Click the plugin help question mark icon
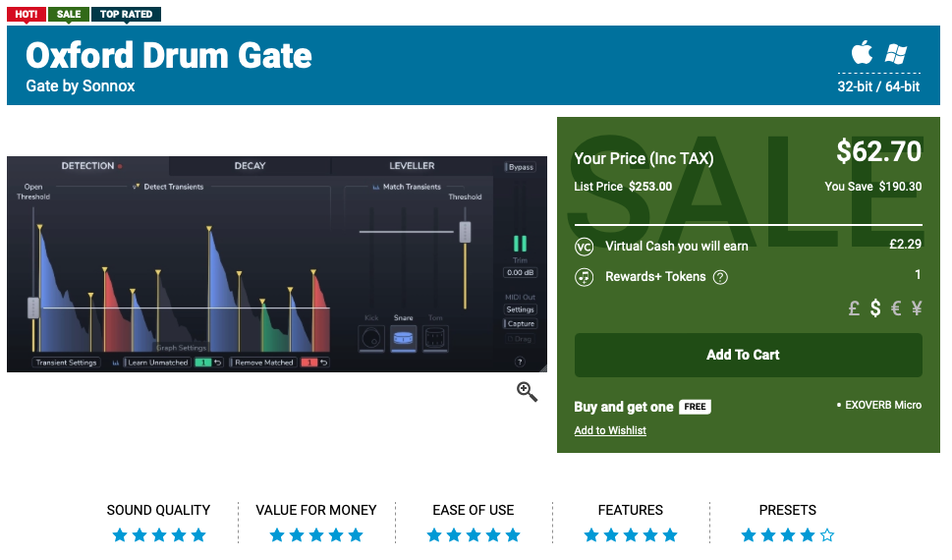The image size is (952, 560). [x=520, y=362]
